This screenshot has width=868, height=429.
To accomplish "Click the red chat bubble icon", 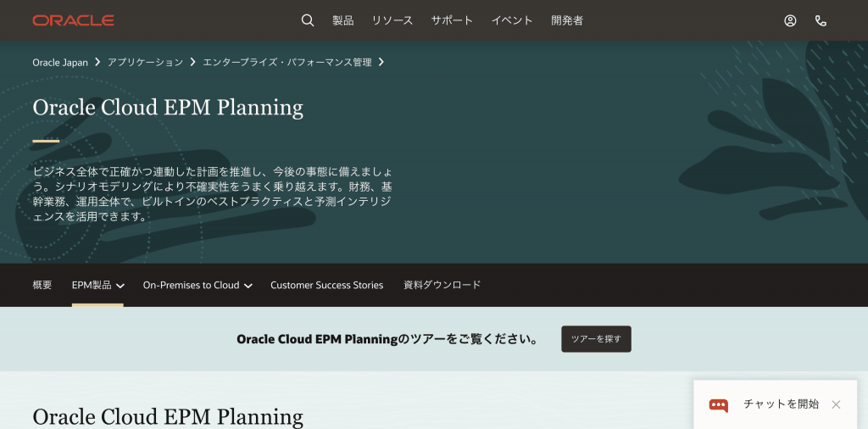I will (719, 405).
